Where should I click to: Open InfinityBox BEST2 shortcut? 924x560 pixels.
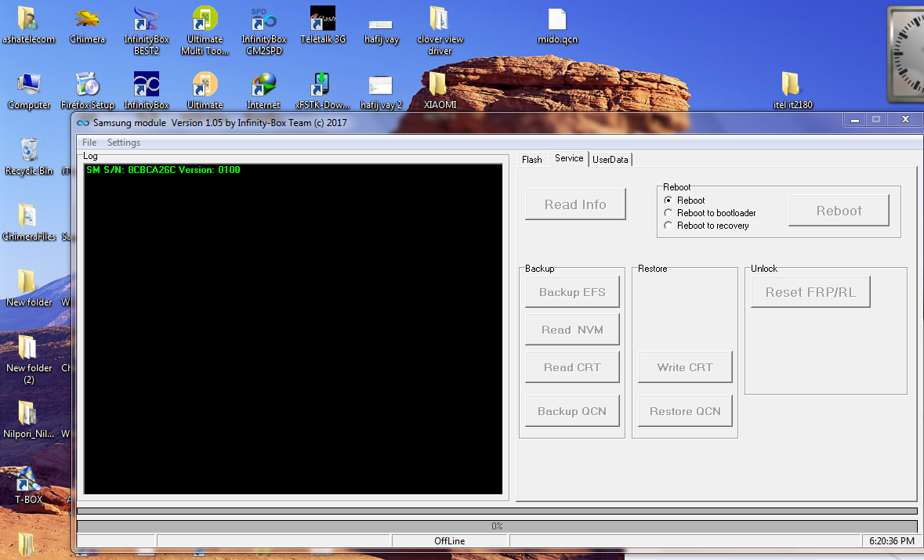click(x=146, y=31)
